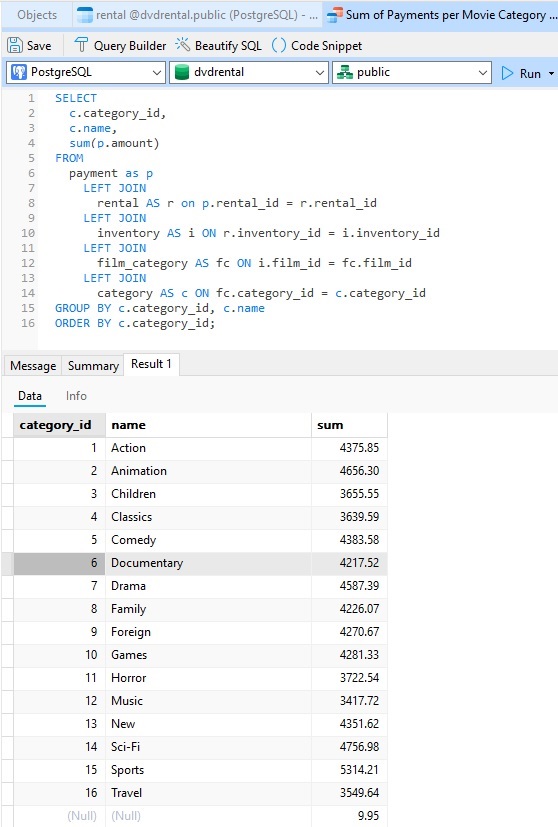Click the (Null) name cell
This screenshot has width=558, height=827.
(208, 816)
